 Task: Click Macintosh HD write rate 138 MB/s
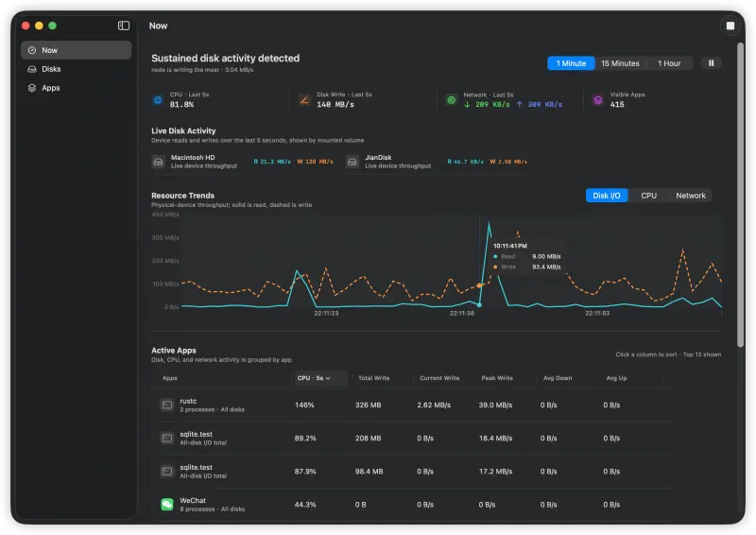315,162
